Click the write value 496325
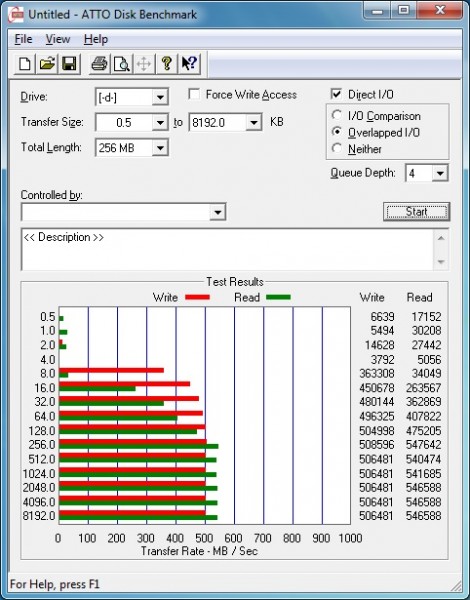The width and height of the screenshot is (470, 600). [x=377, y=416]
